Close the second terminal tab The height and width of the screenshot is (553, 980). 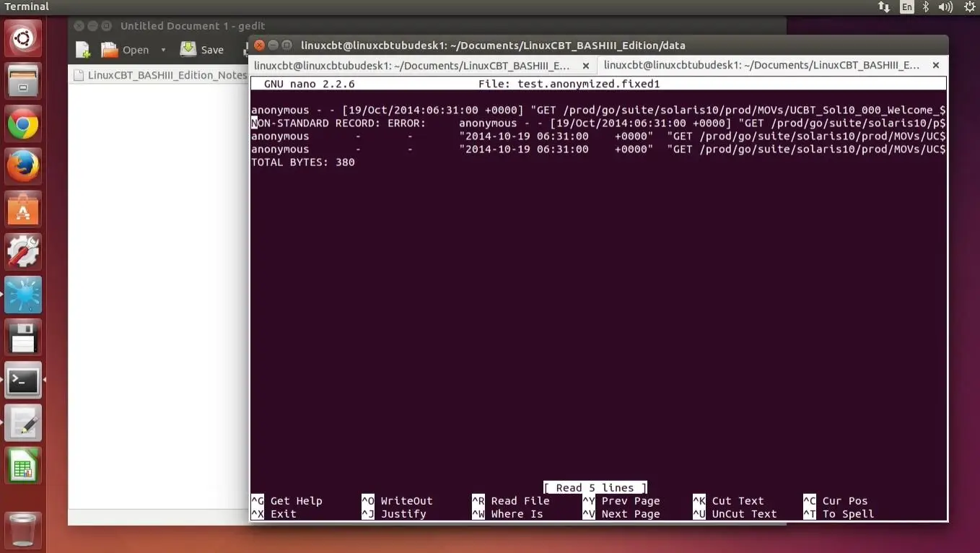tap(936, 65)
